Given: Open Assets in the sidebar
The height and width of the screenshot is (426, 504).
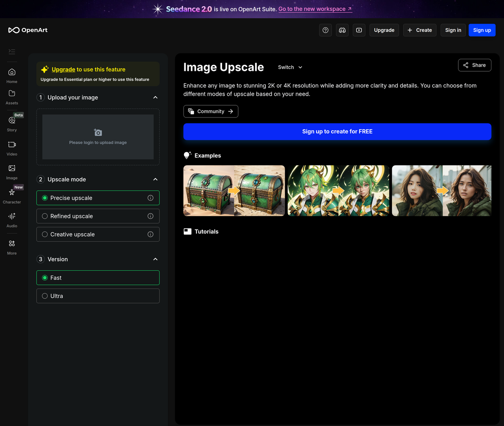Looking at the screenshot, I should coord(12,97).
